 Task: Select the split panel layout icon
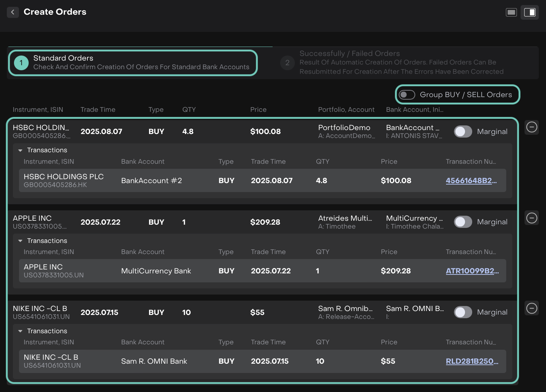tap(530, 13)
